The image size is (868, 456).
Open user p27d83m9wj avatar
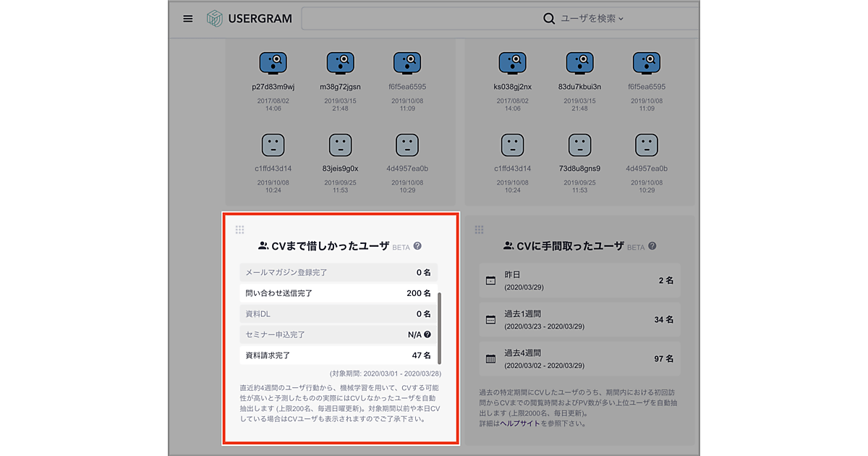(273, 63)
